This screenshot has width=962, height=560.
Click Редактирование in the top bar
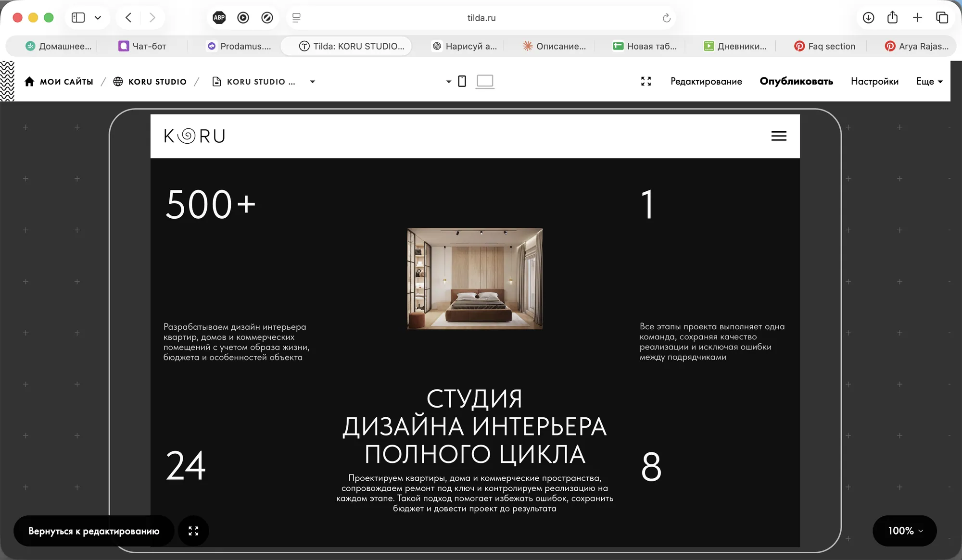706,81
